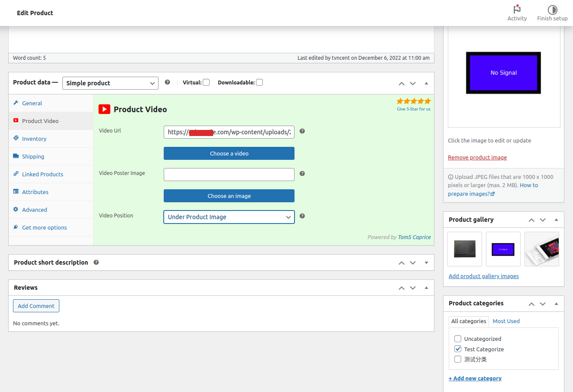Click the Choose a video button
The image size is (573, 392).
click(229, 153)
